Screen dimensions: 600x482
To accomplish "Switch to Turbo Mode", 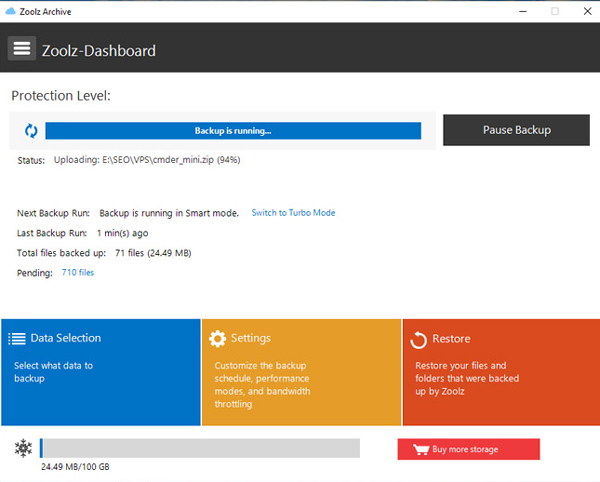I will (x=293, y=213).
